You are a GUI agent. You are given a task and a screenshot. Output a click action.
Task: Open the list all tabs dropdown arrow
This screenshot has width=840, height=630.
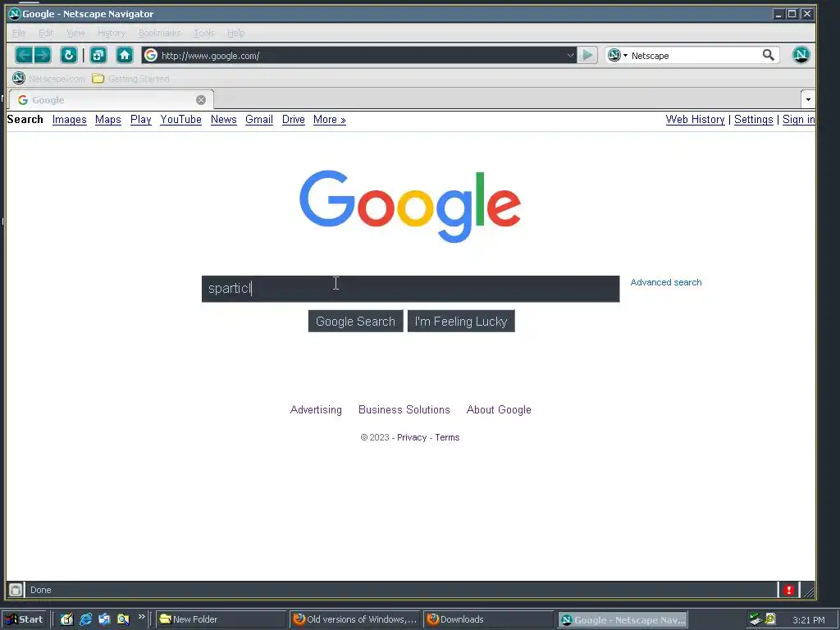tap(808, 99)
